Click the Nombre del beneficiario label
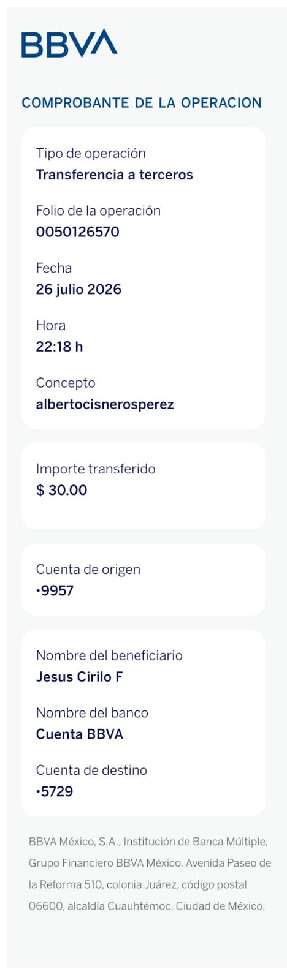287x980 pixels. point(109,655)
